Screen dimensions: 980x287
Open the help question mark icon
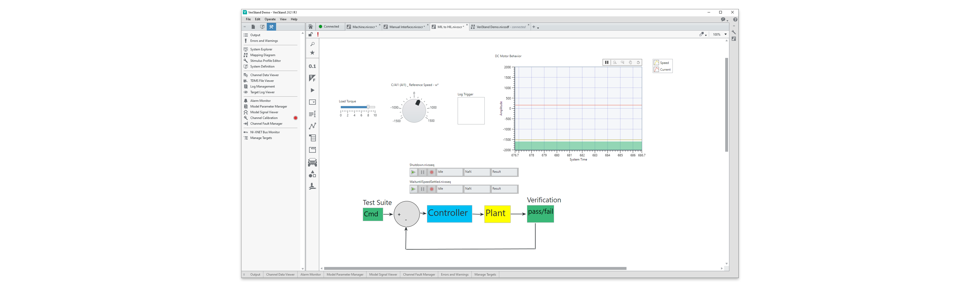pos(735,19)
